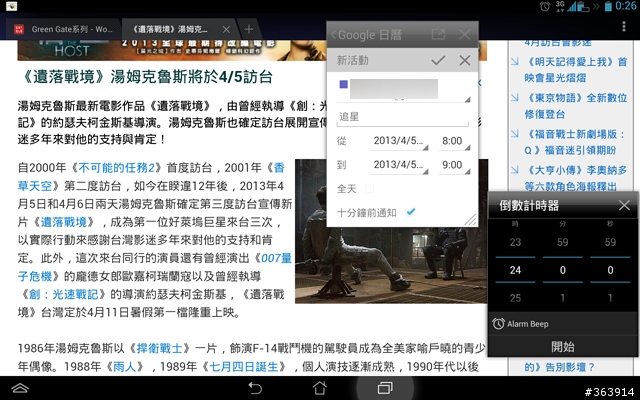
Task: Select hour value 23 in countdown timer
Action: click(515, 242)
